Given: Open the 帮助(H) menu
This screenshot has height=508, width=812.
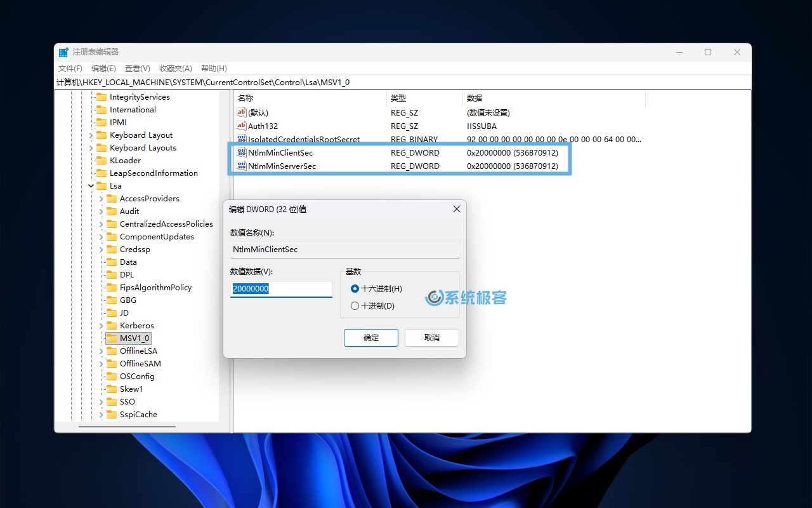Looking at the screenshot, I should (x=214, y=69).
